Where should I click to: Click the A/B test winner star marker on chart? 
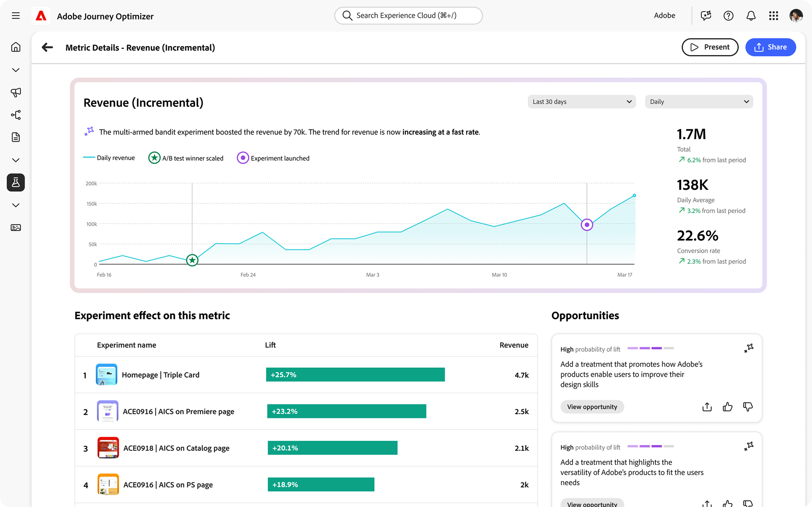coord(192,260)
